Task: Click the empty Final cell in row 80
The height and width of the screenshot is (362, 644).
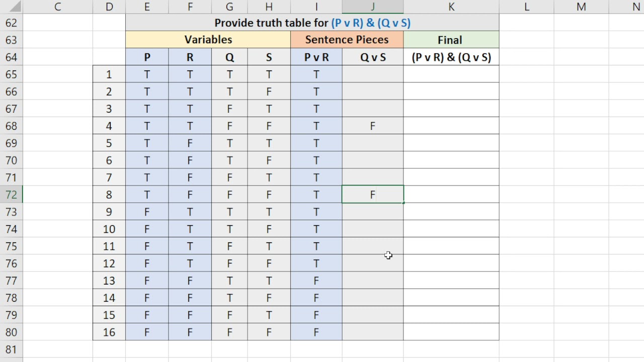Action: [451, 332]
